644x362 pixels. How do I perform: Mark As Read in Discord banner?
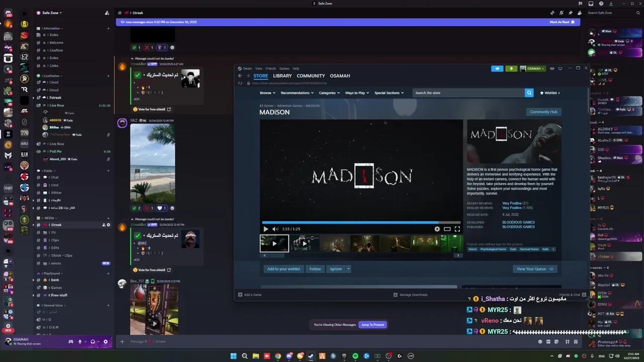pyautogui.click(x=561, y=22)
